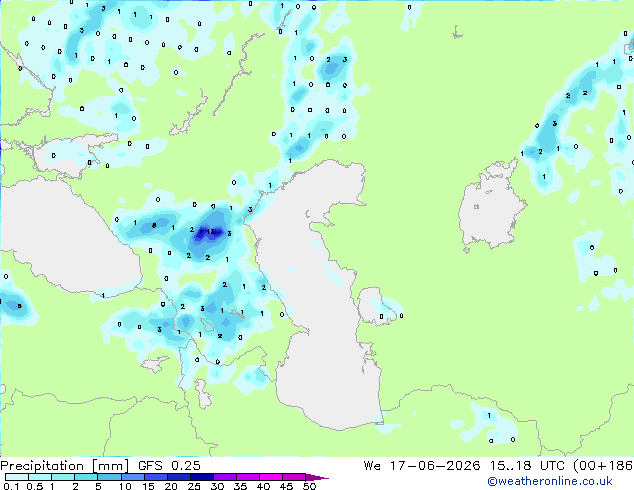This screenshot has width=634, height=490.
Task: Click the legend label "20"
Action: click(171, 486)
